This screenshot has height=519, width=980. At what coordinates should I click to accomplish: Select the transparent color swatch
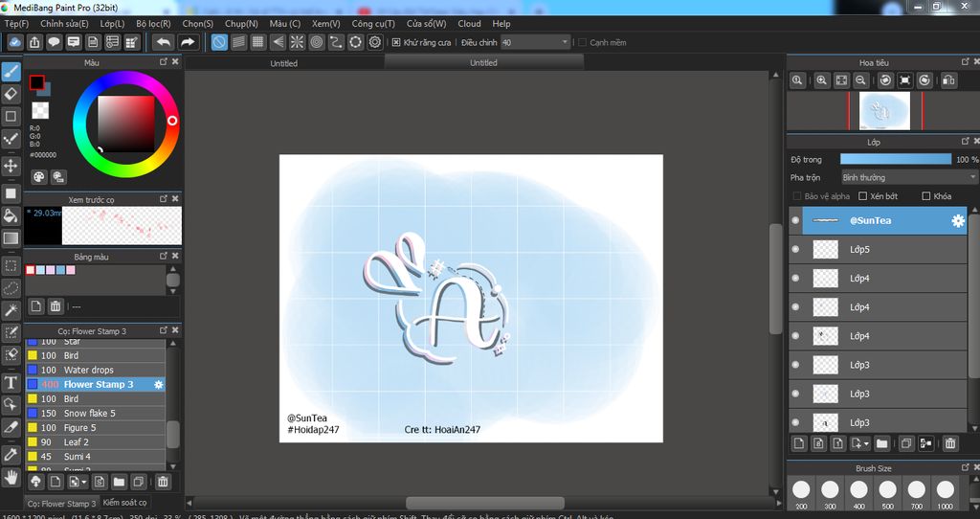coord(40,111)
